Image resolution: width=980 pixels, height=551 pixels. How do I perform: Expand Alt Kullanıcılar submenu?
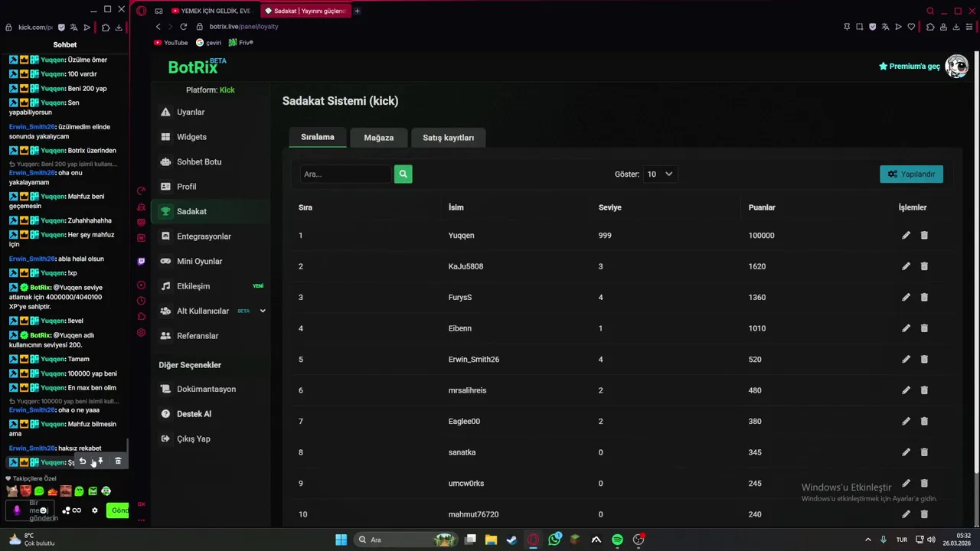coord(263,311)
